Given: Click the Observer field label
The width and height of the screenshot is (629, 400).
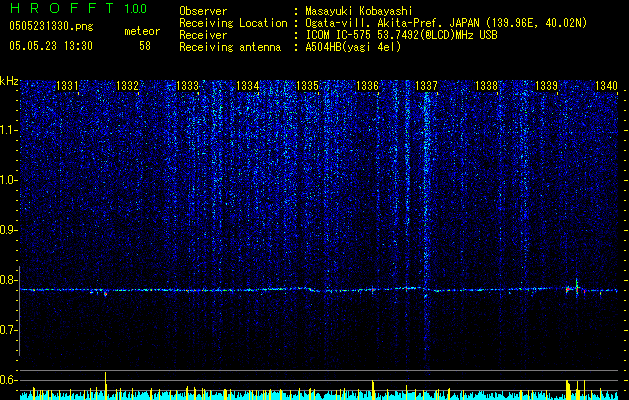Looking at the screenshot, I should (x=203, y=11).
